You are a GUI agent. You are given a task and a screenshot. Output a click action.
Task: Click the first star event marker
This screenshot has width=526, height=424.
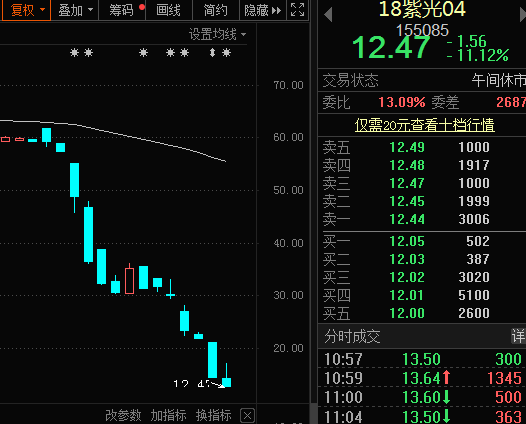pyautogui.click(x=74, y=53)
